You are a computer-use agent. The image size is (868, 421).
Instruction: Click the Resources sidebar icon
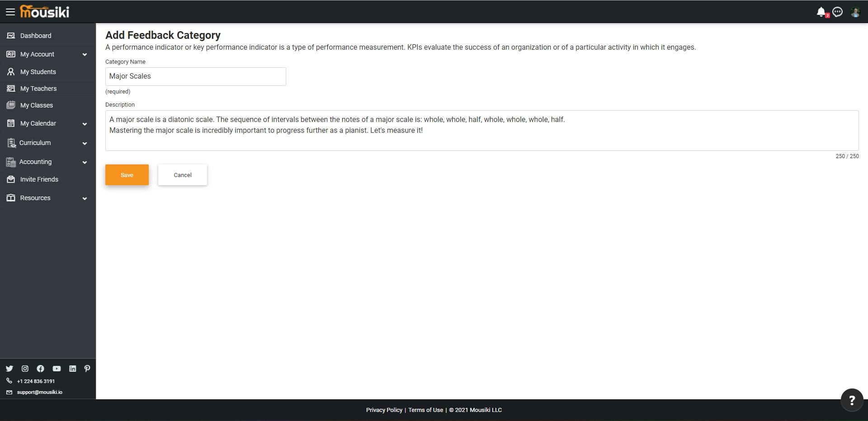(x=11, y=198)
